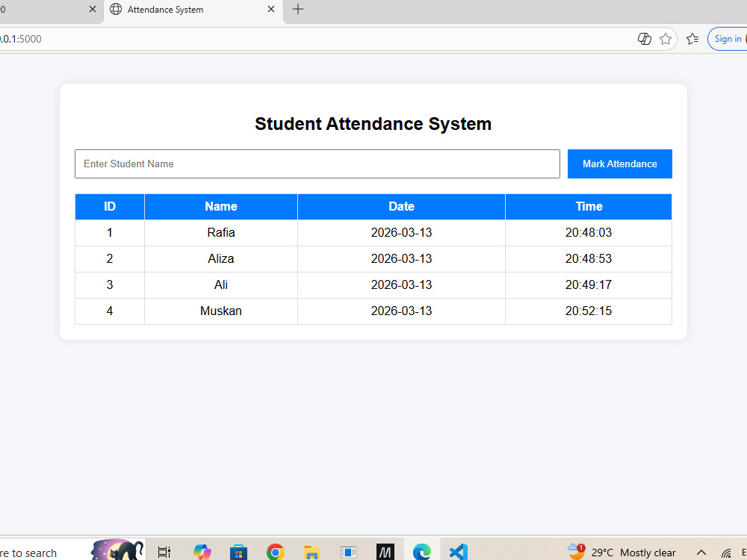Open File Explorer from the taskbar

coord(311,552)
